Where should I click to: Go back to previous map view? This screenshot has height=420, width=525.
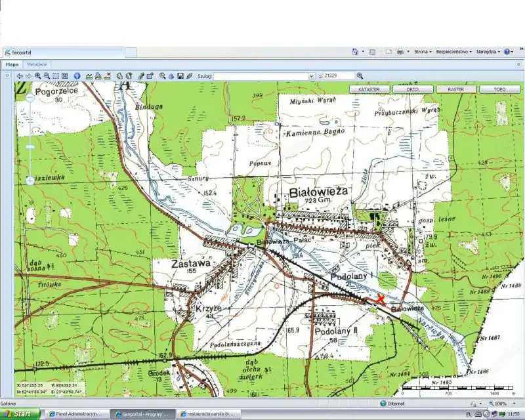tap(20, 76)
